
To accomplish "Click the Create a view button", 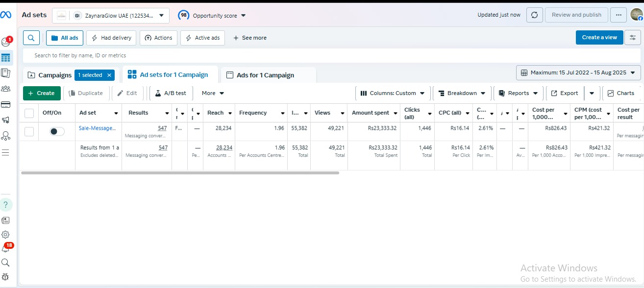I will point(599,38).
